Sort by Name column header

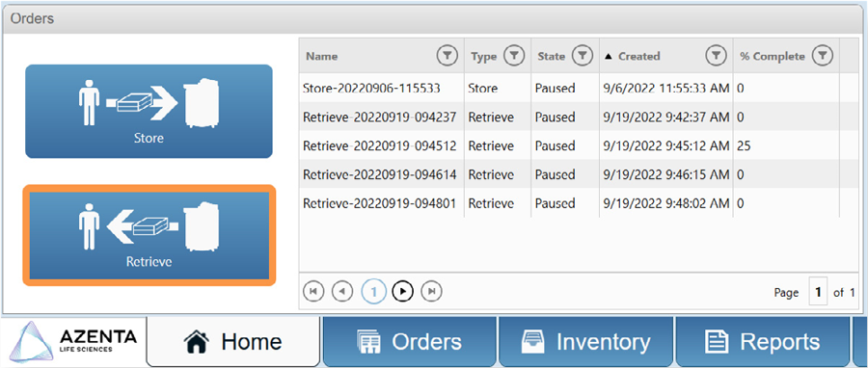(x=321, y=57)
